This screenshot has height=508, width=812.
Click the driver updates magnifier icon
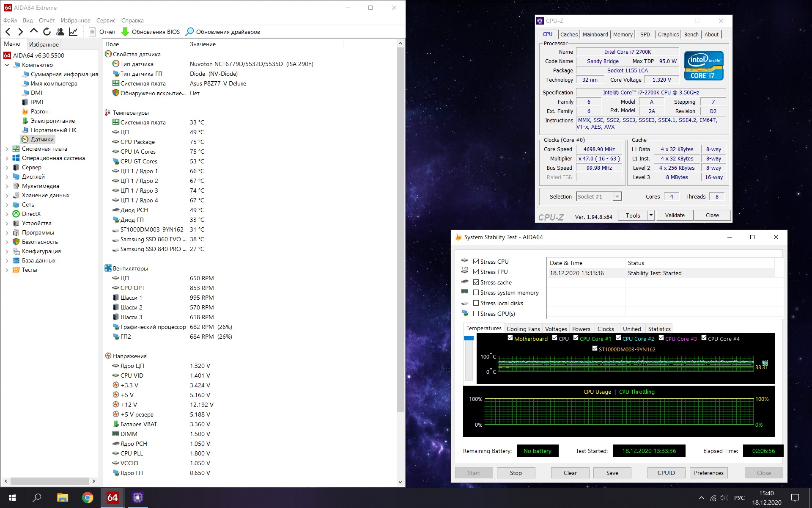tap(190, 32)
